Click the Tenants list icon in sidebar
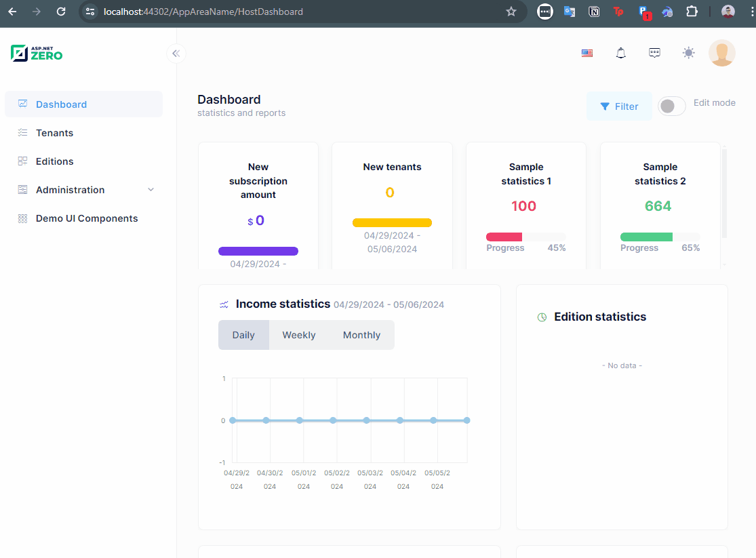This screenshot has width=756, height=558. (x=22, y=133)
